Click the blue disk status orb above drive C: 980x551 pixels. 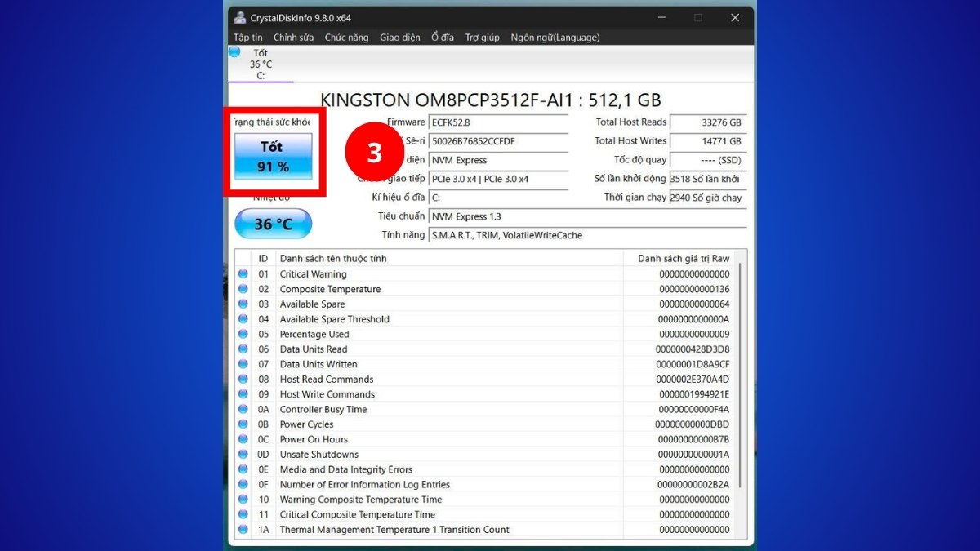click(x=234, y=52)
